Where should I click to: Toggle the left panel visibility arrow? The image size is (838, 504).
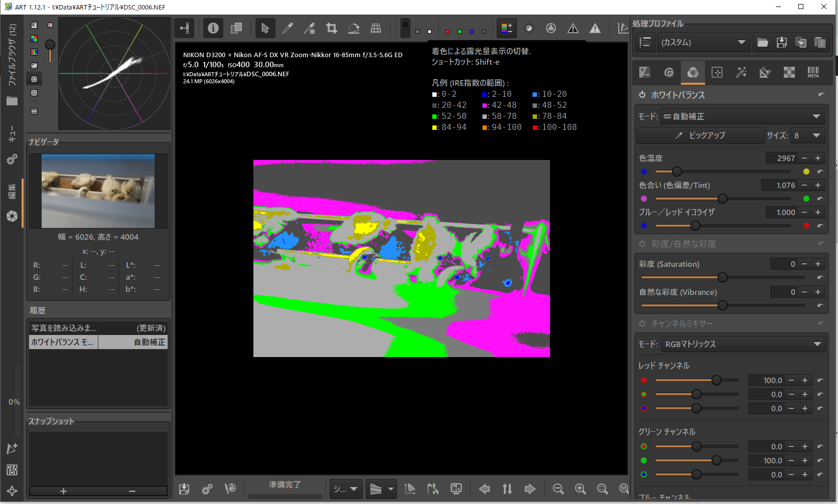click(184, 28)
